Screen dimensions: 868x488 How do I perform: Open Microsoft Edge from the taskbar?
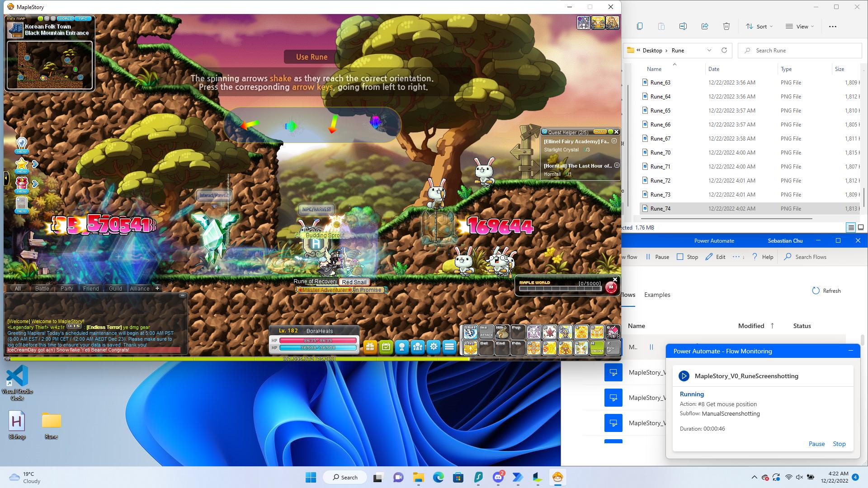click(x=438, y=477)
